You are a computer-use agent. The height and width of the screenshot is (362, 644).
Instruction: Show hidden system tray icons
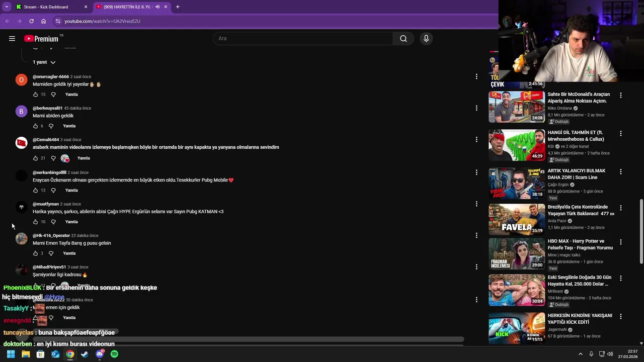click(580, 354)
